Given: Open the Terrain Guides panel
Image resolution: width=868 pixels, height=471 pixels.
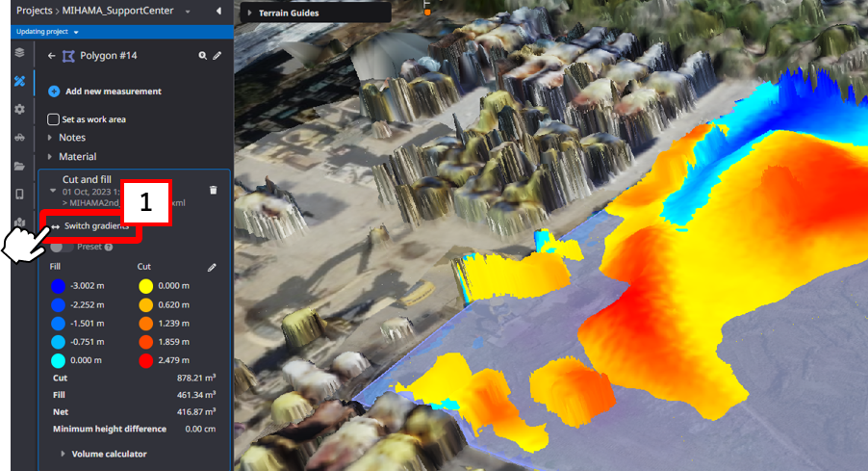Looking at the screenshot, I should [x=291, y=13].
